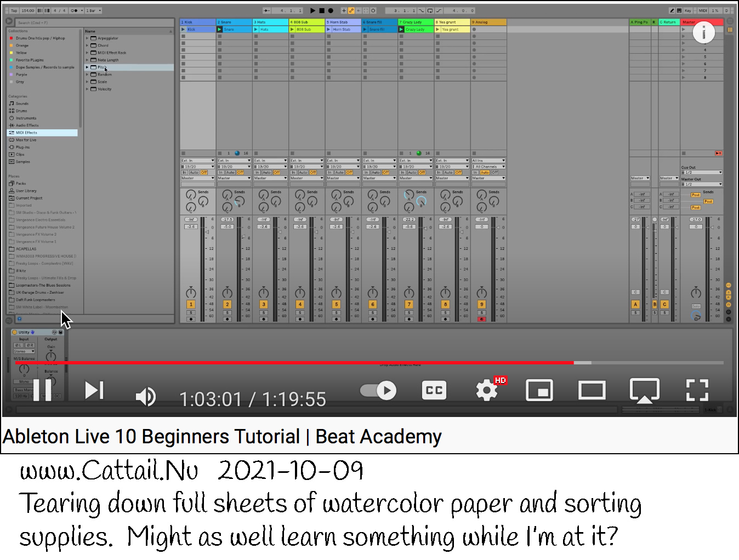The image size is (739, 560).
Task: Toggle track 7 activator button
Action: pyautogui.click(x=408, y=304)
